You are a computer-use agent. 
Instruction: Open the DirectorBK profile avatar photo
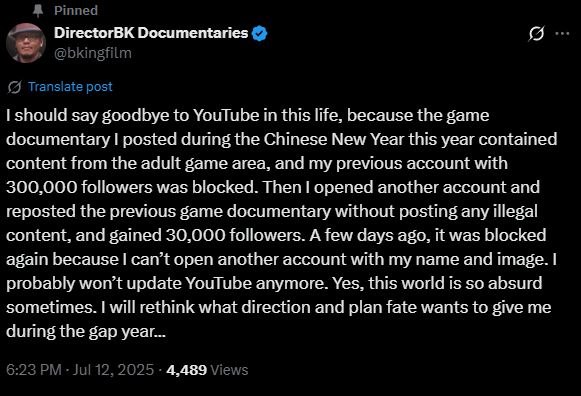tap(26, 43)
